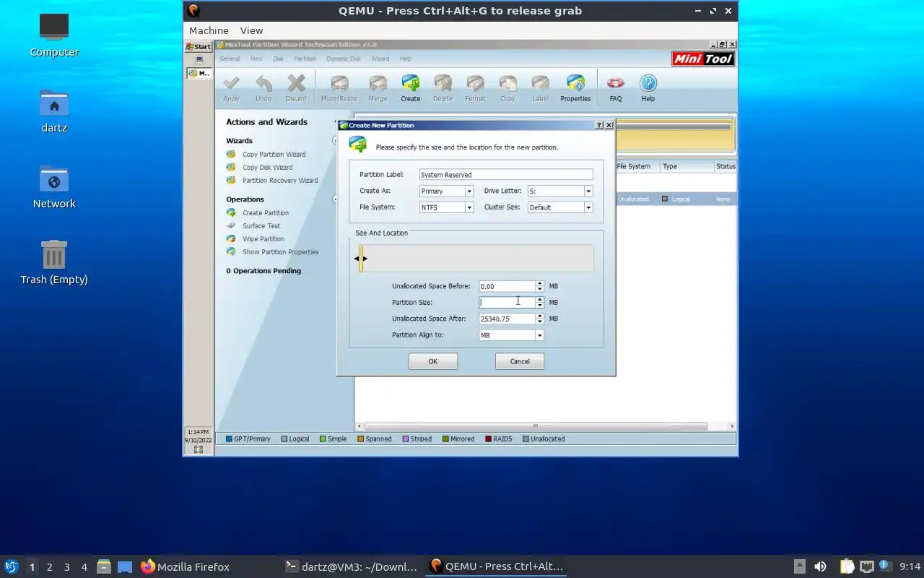
Task: Collapse the Wizards section expander
Action: click(335, 141)
